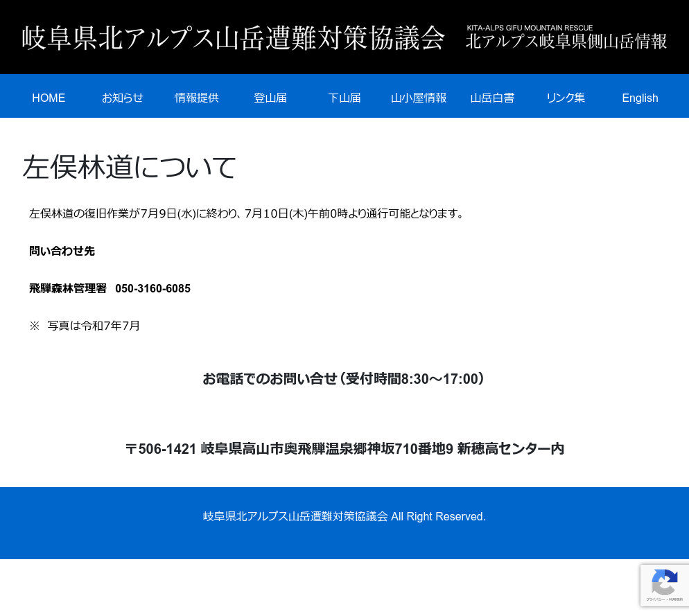Viewport: 689px width, 616px height.
Task: Click the 左俣林道について page heading
Action: (x=129, y=167)
